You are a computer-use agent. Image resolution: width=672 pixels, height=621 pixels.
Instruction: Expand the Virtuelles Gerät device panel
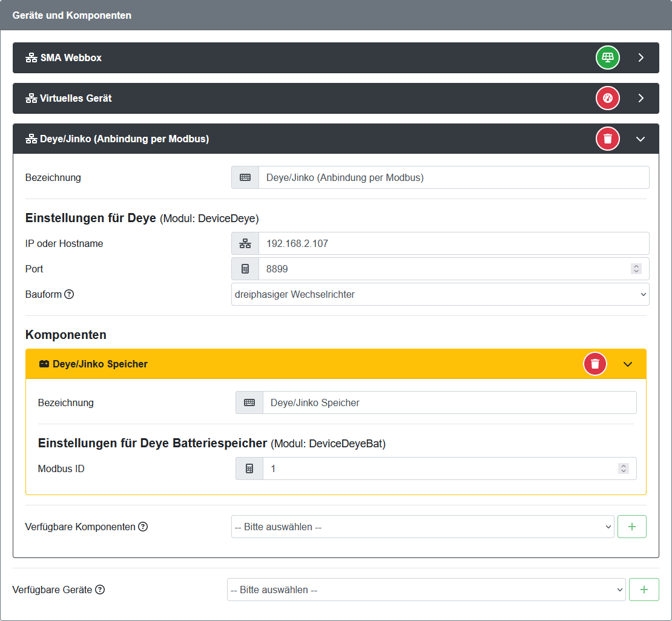click(641, 98)
